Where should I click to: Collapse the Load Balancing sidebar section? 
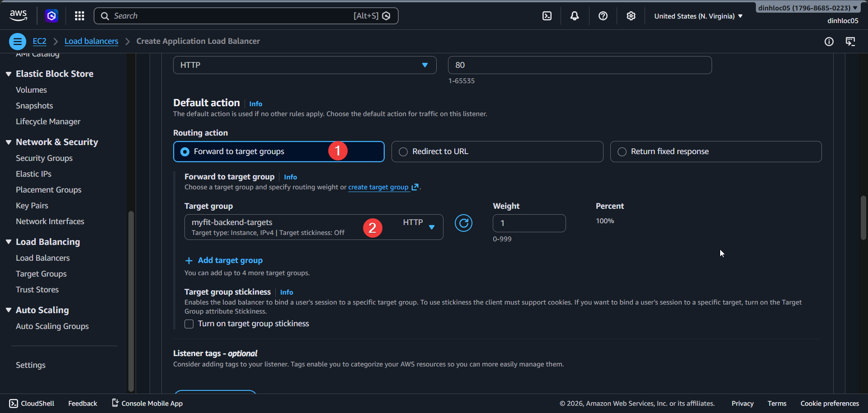coord(9,242)
